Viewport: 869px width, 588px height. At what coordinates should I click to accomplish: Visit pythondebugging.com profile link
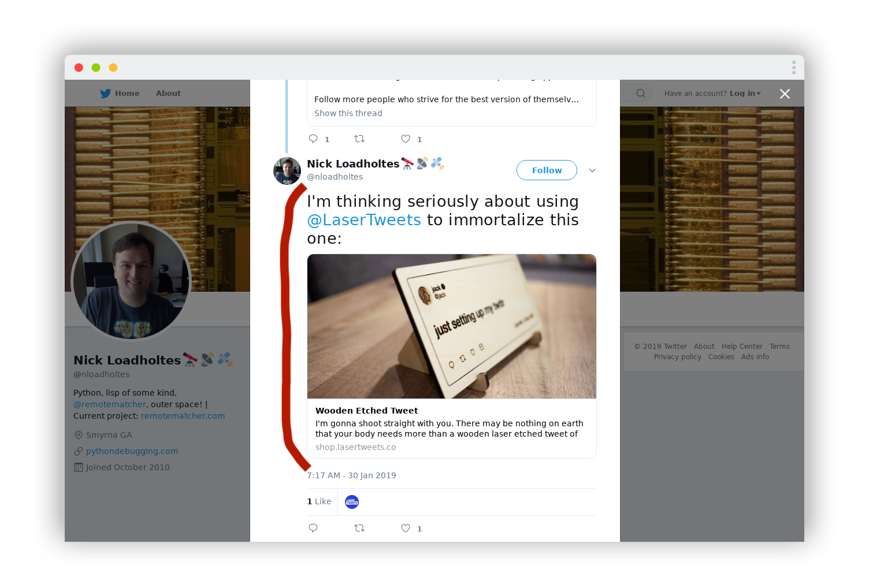coord(132,451)
